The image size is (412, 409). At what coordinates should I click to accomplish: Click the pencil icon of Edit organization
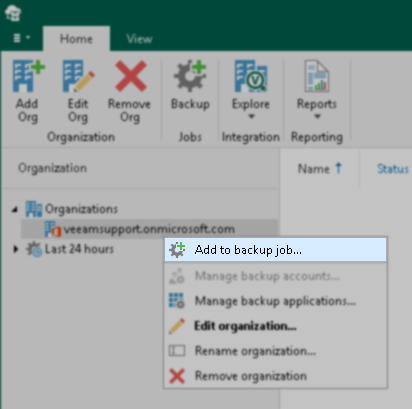point(177,326)
